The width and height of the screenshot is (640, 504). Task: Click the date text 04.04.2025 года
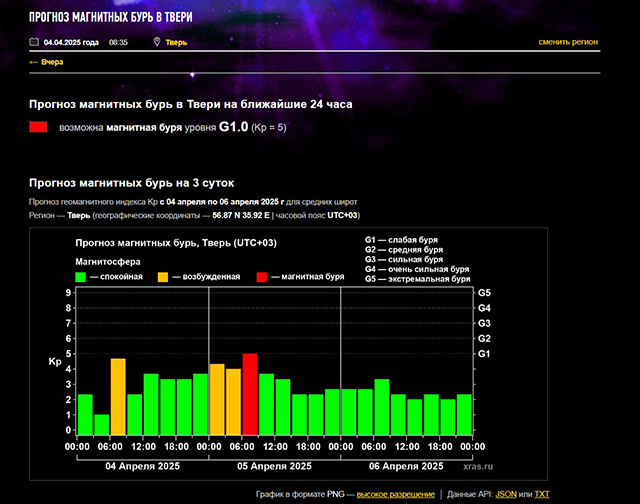[71, 42]
